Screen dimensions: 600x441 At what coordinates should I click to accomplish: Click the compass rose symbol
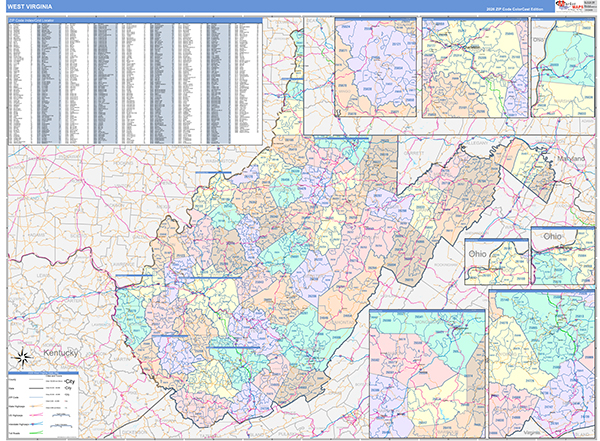pyautogui.click(x=22, y=358)
